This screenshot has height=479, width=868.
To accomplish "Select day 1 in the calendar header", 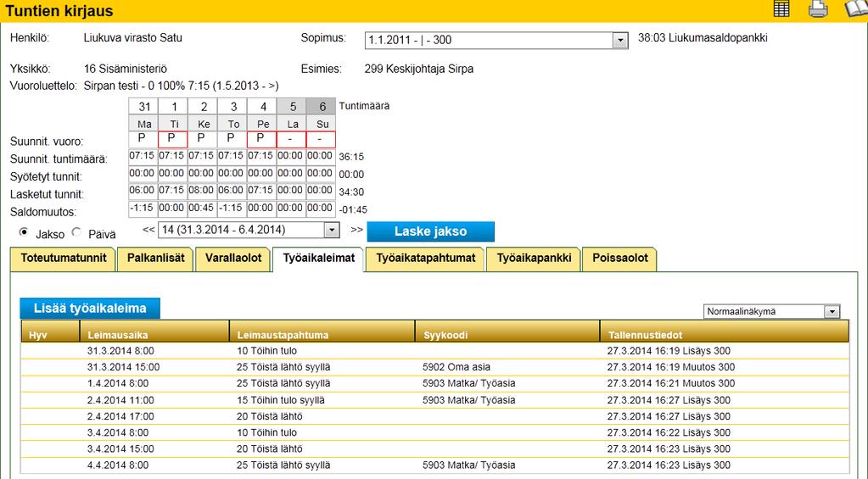I will 174,107.
